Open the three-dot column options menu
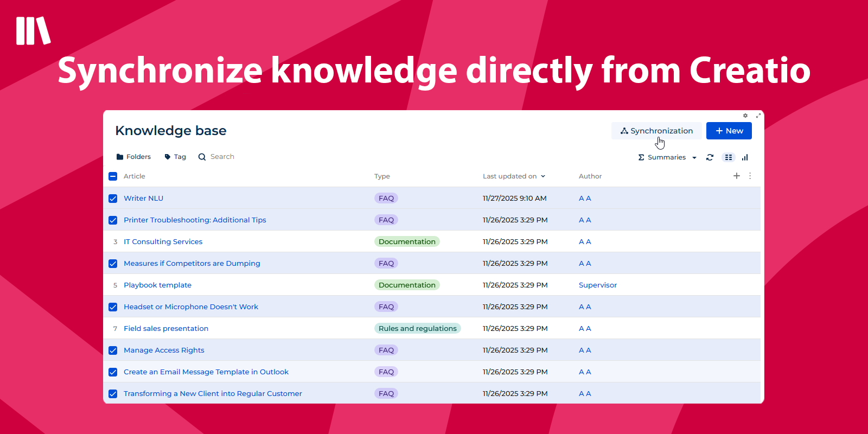 pyautogui.click(x=750, y=176)
